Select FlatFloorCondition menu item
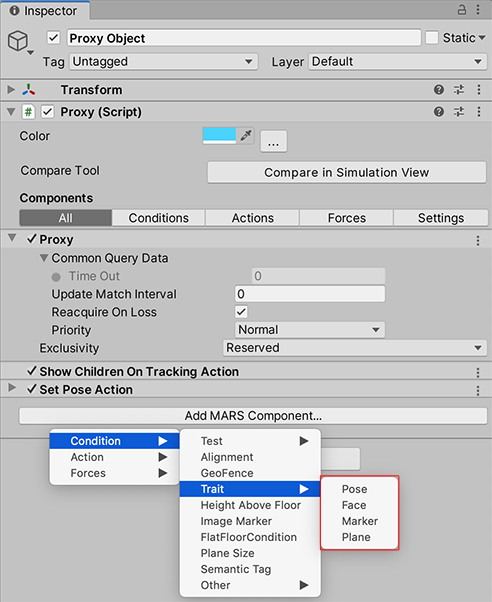The image size is (492, 602). pos(250,537)
